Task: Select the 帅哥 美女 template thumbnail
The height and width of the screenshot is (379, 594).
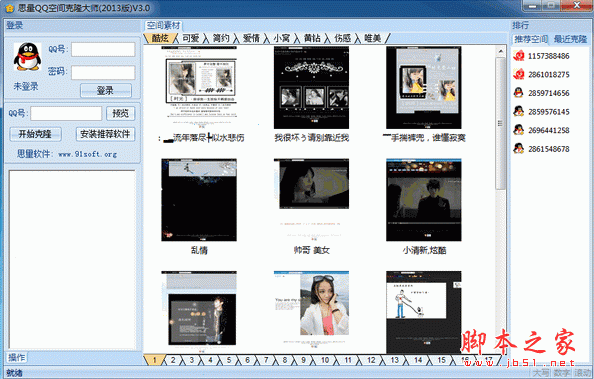Action: [x=311, y=200]
